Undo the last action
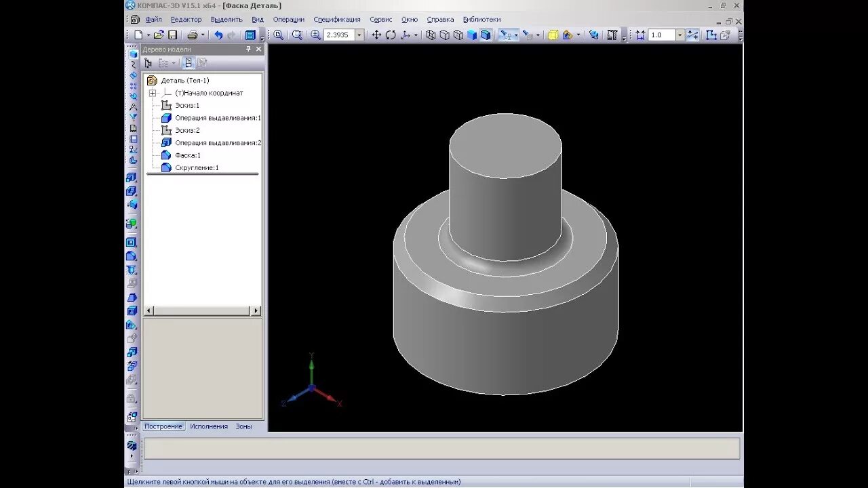Image resolution: width=868 pixels, height=488 pixels. click(218, 35)
